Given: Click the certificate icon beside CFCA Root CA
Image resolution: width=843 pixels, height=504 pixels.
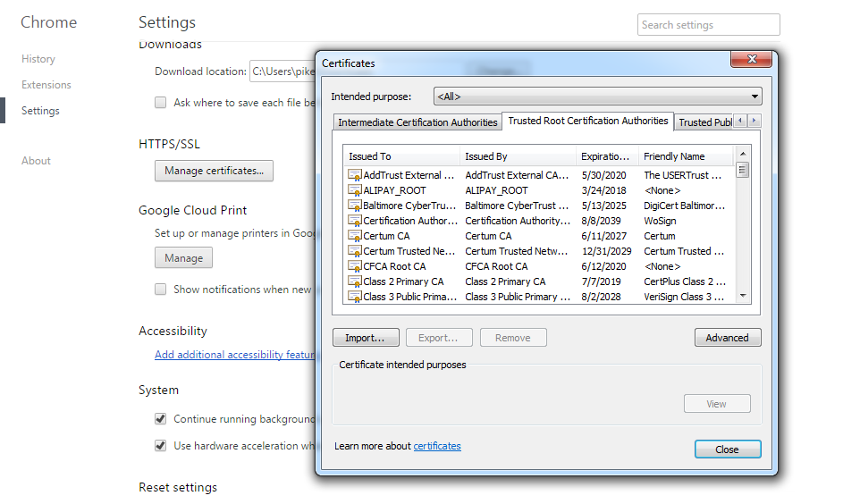Looking at the screenshot, I should [354, 266].
